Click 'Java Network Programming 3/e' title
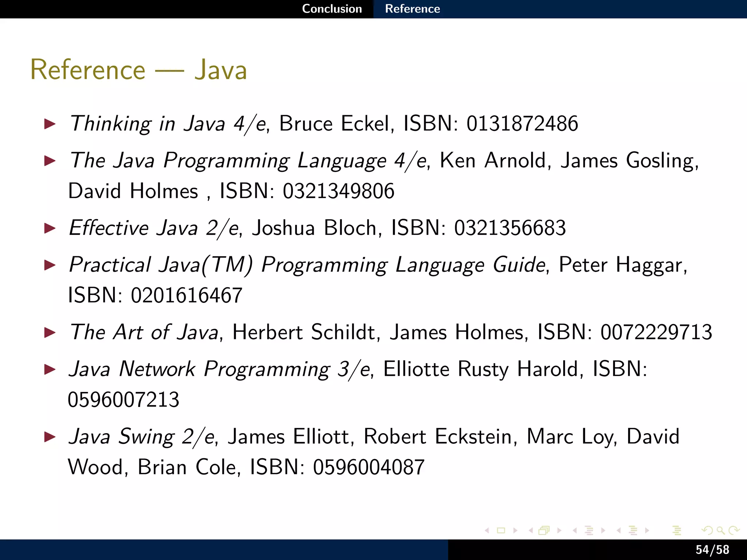The image size is (747, 560). pos(220,369)
